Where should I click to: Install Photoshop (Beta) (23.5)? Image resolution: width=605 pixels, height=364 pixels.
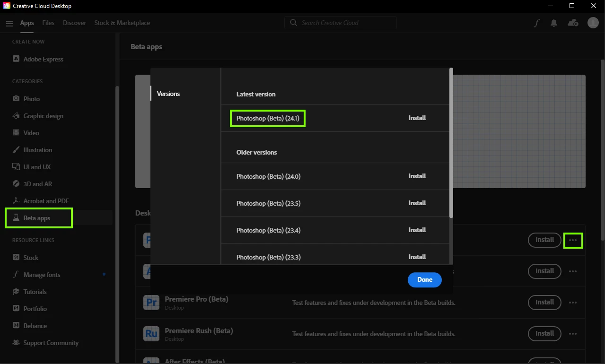pos(417,203)
